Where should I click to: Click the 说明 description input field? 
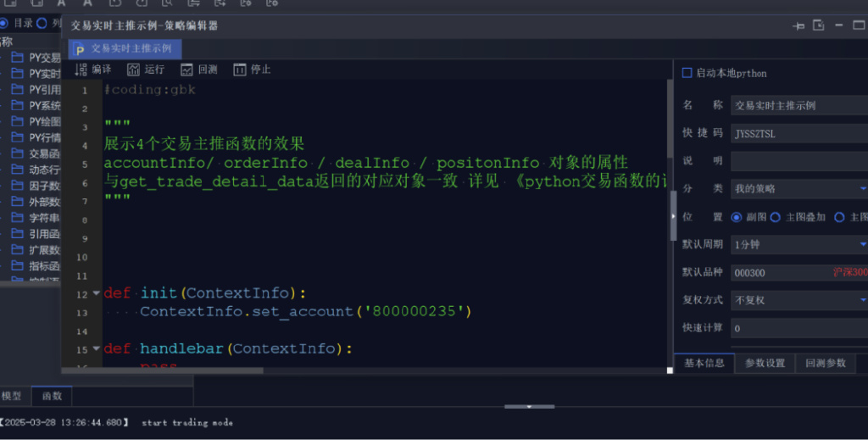coord(798,161)
